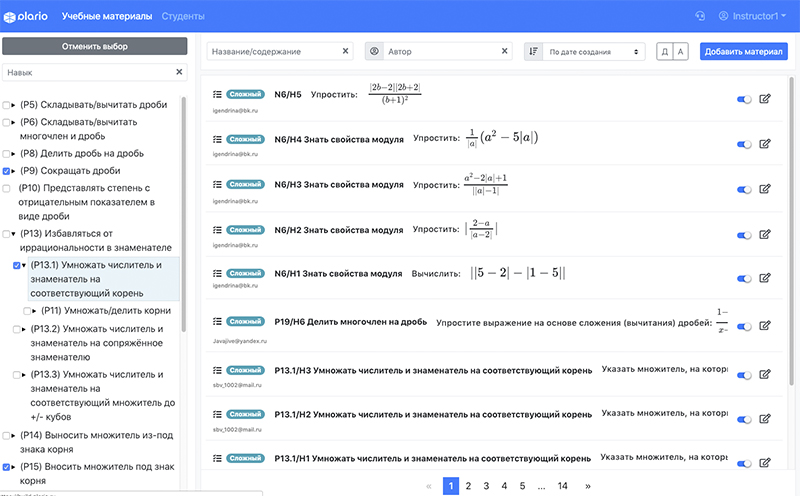800x496 pixels.
Task: Select the Д view button
Action: pyautogui.click(x=664, y=52)
